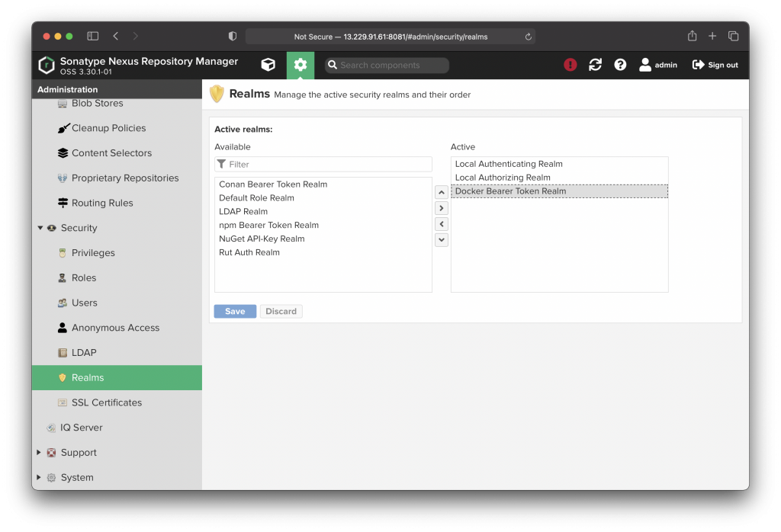Screen dimensions: 781x532
Task: Deactivate realm using the left arrow button
Action: (442, 223)
